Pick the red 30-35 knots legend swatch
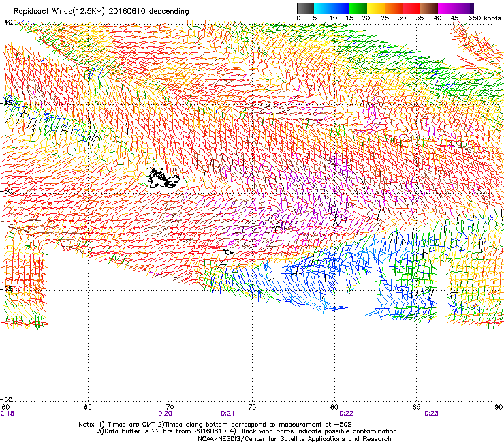Screen dimensions: 504x443 411,8
